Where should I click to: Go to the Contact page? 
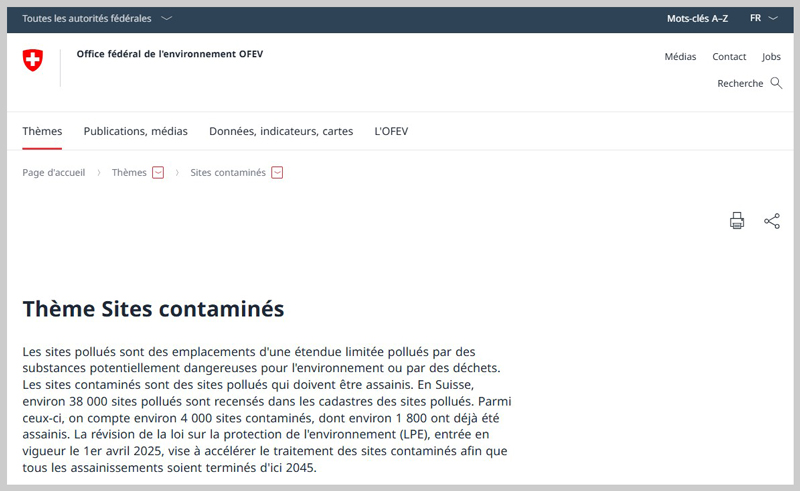coord(729,57)
